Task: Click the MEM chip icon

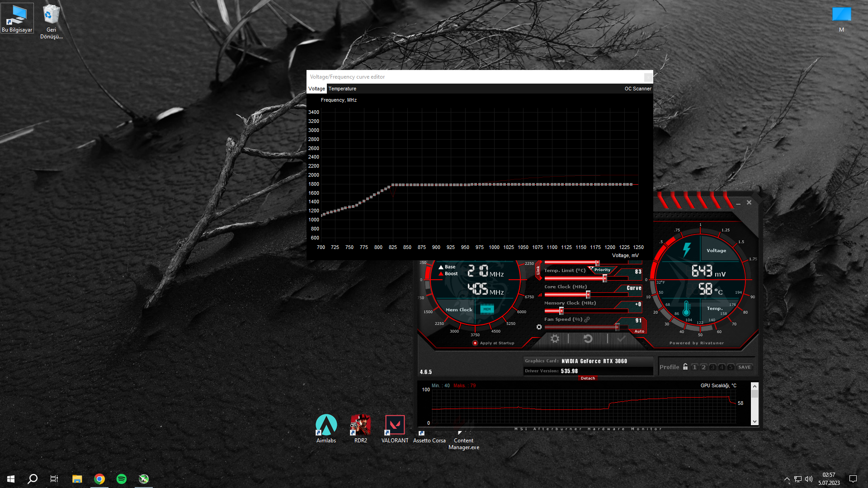Action: pyautogui.click(x=487, y=310)
